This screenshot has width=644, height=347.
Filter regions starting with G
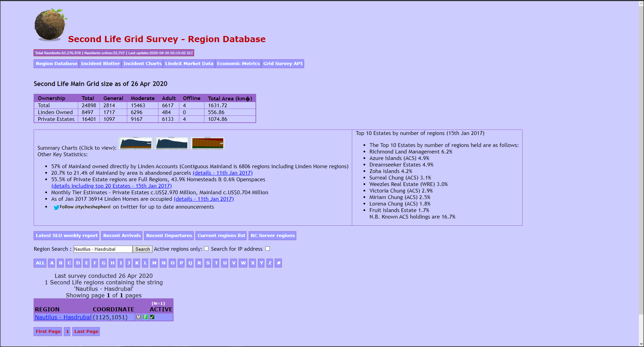coord(104,263)
